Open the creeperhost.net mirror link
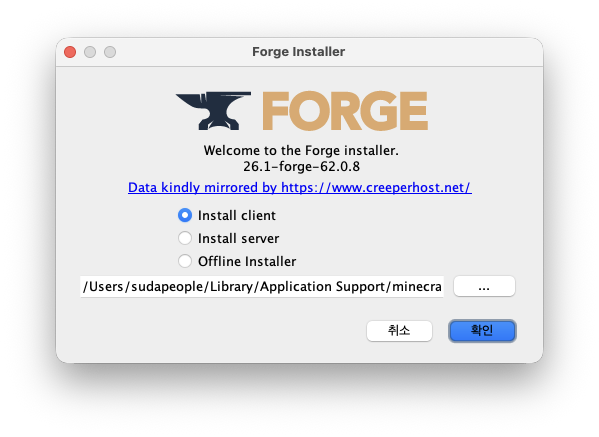 pos(300,188)
